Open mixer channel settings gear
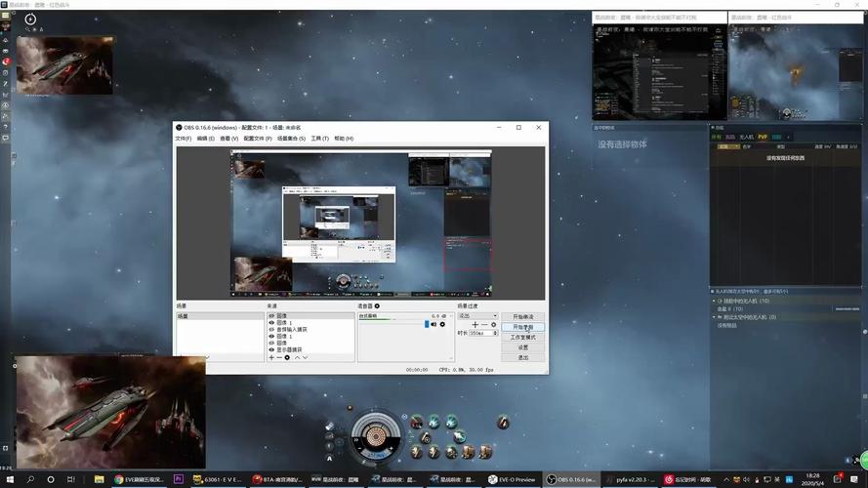Screen dimensions: 868x488 (442, 324)
